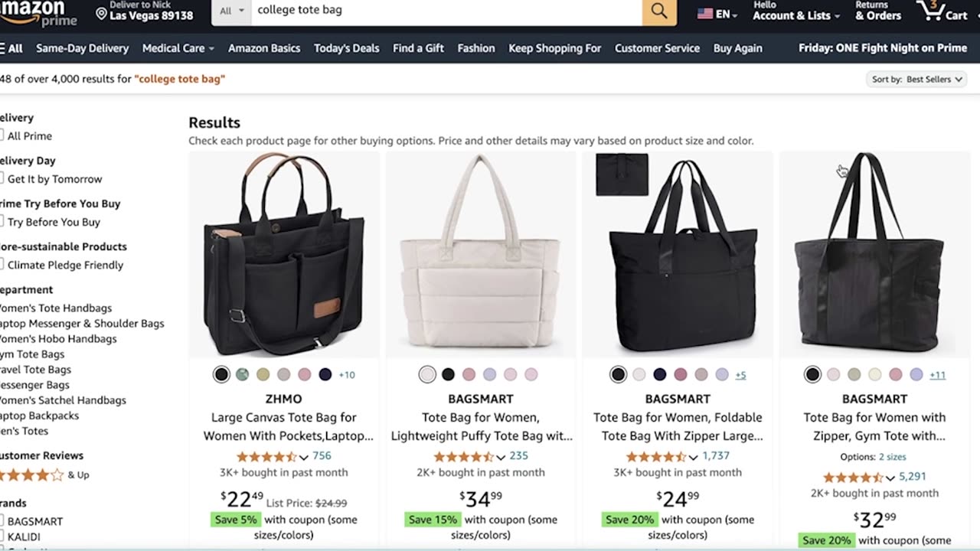Viewport: 980px width, 551px height.
Task: Open the ZHMO Large Canvas Tote listing
Action: (x=284, y=426)
